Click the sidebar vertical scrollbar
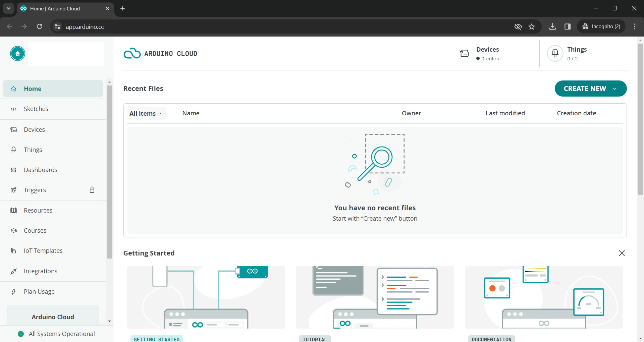644x342 pixels. click(109, 172)
